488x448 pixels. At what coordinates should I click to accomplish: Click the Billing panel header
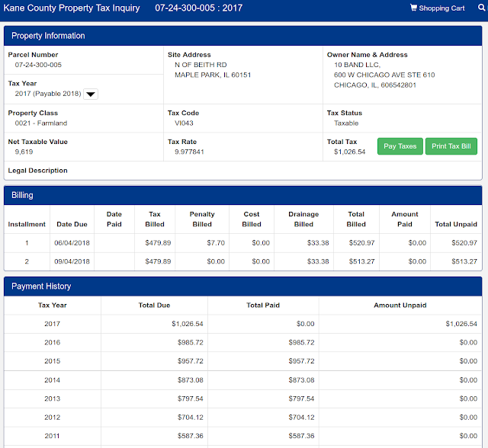coord(243,195)
